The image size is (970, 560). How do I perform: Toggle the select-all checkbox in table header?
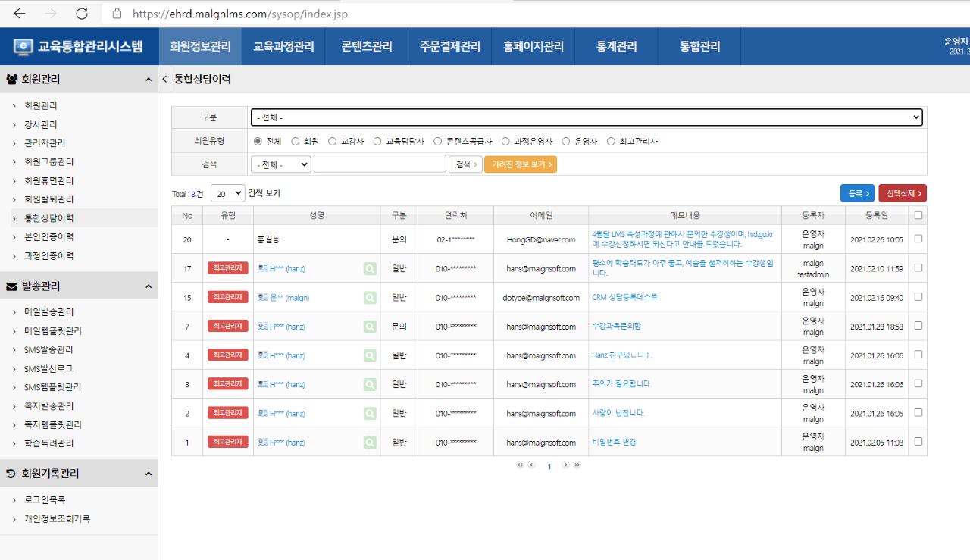(x=918, y=215)
